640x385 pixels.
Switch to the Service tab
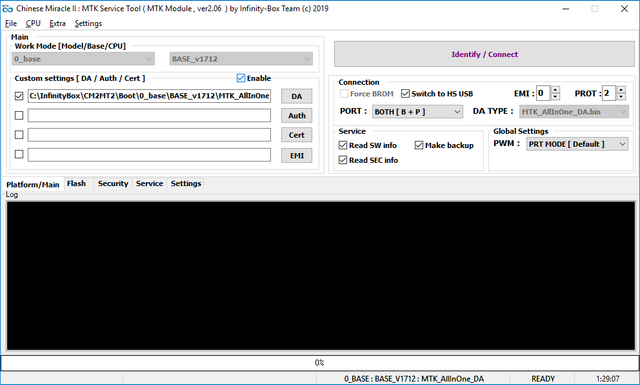149,184
